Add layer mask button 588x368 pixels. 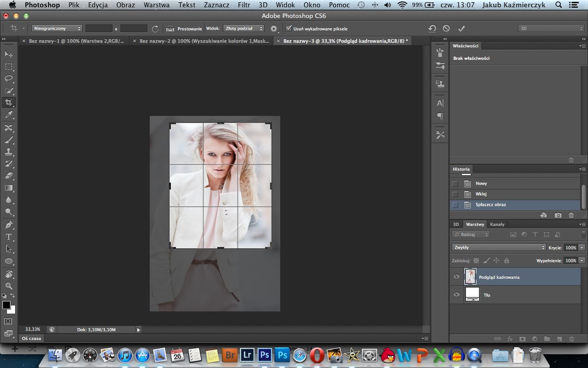(x=522, y=339)
